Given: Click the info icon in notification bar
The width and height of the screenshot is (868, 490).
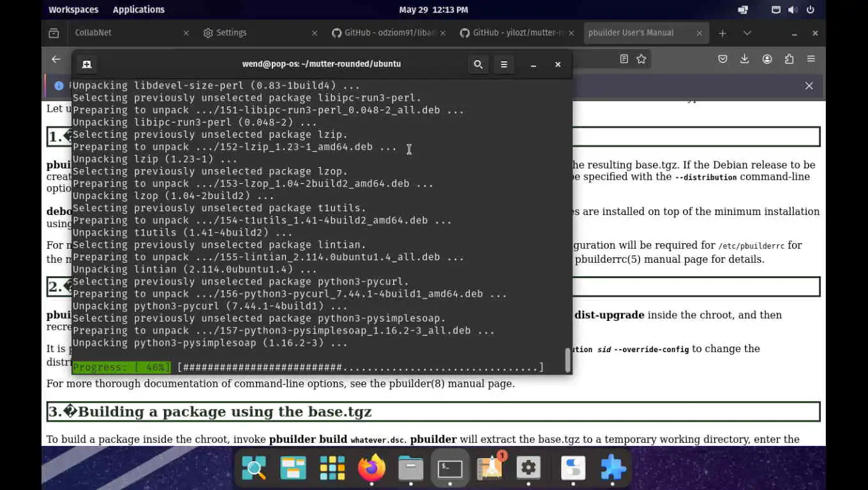Looking at the screenshot, I should pyautogui.click(x=59, y=85).
